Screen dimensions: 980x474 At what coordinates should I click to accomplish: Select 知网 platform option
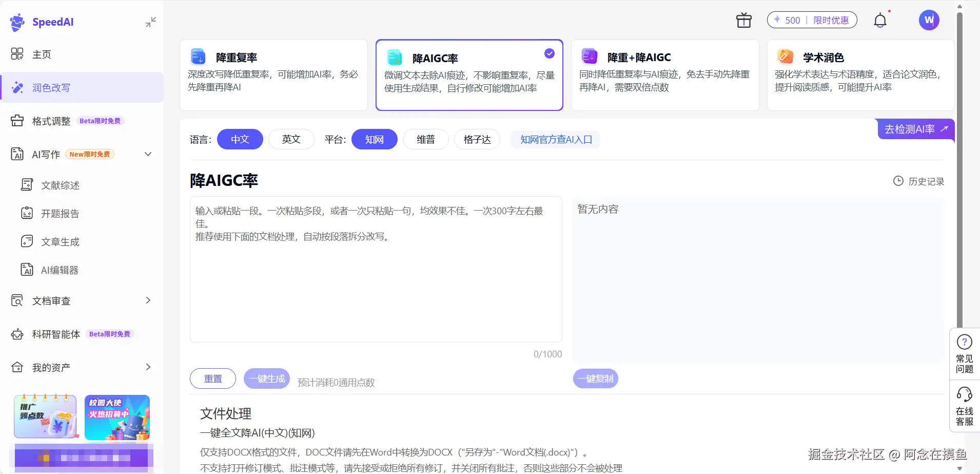pyautogui.click(x=375, y=139)
